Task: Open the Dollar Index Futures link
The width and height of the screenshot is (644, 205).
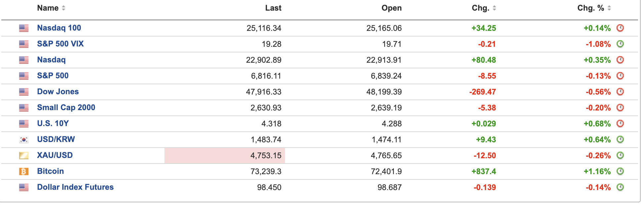Action: tap(75, 187)
